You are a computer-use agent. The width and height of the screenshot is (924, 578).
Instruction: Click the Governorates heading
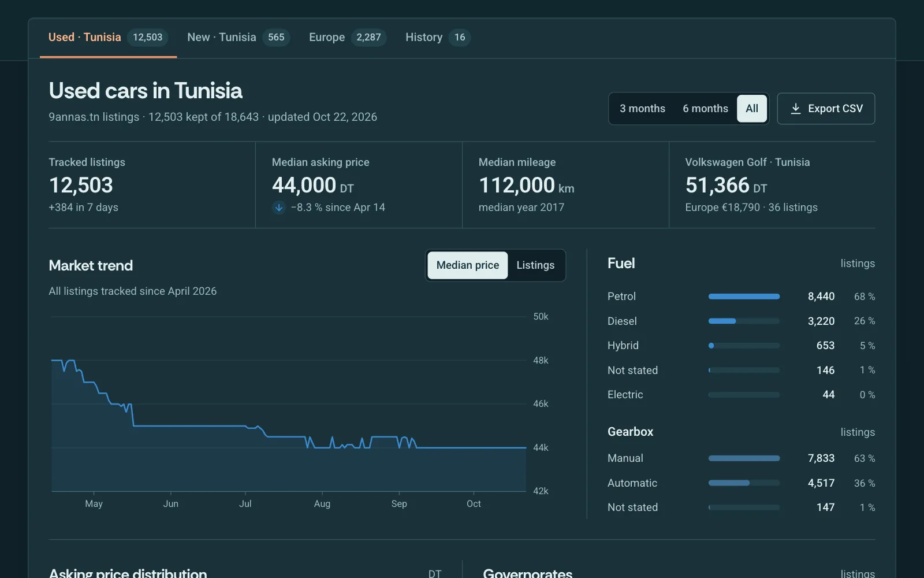[x=527, y=573]
